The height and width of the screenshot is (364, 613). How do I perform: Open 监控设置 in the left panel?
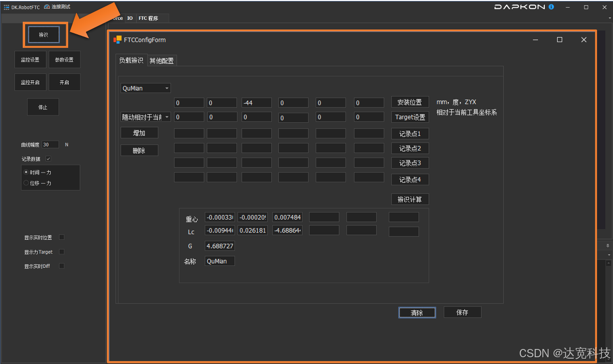point(30,59)
